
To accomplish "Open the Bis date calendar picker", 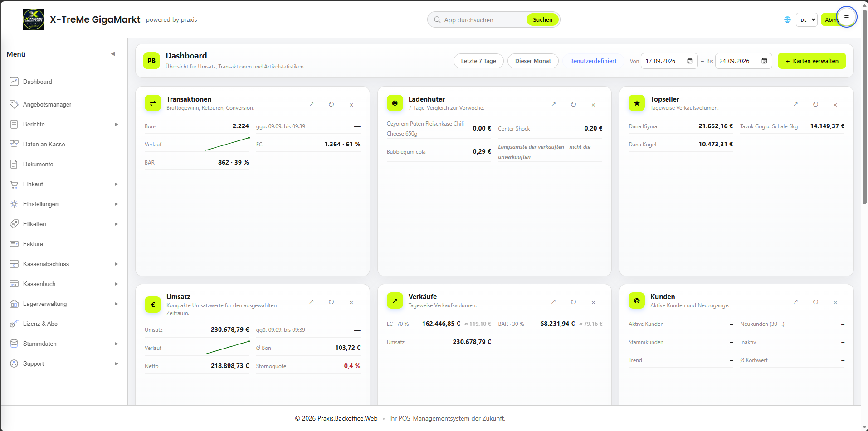I will coord(764,61).
